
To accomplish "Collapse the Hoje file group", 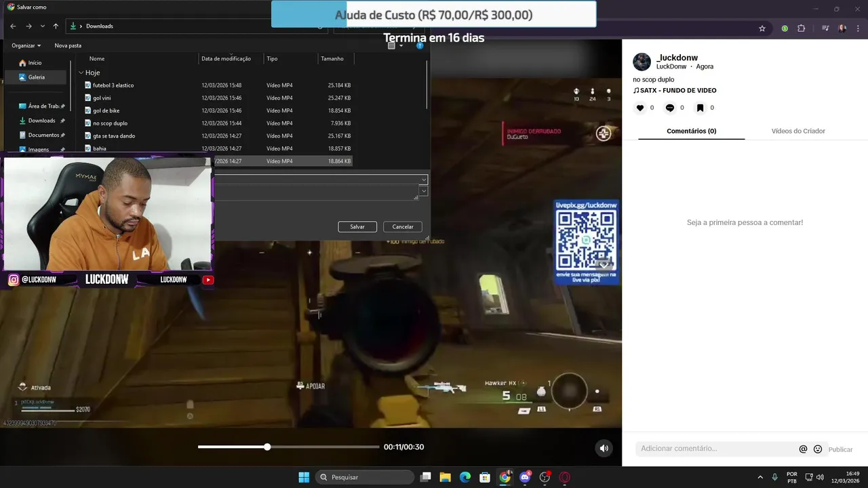I will point(81,73).
